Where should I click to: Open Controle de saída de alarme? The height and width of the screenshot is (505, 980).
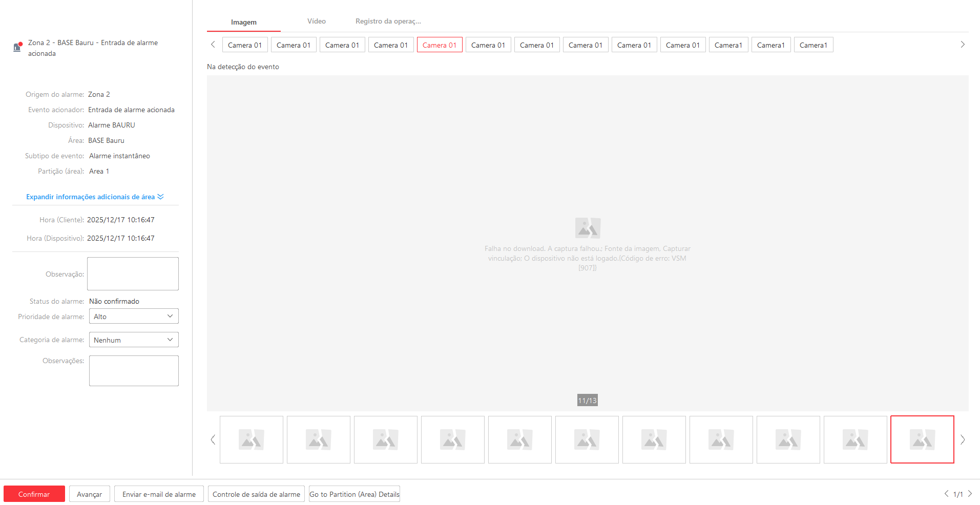coord(256,494)
